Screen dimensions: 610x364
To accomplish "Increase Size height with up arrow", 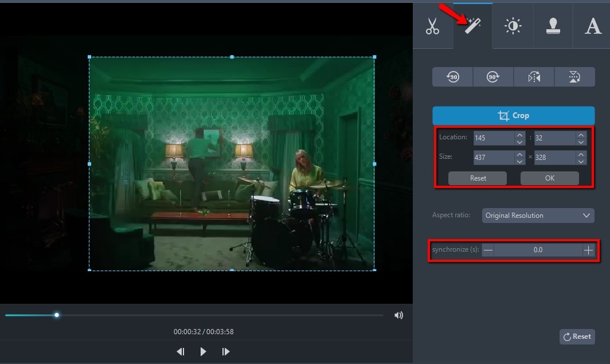I will click(x=581, y=154).
